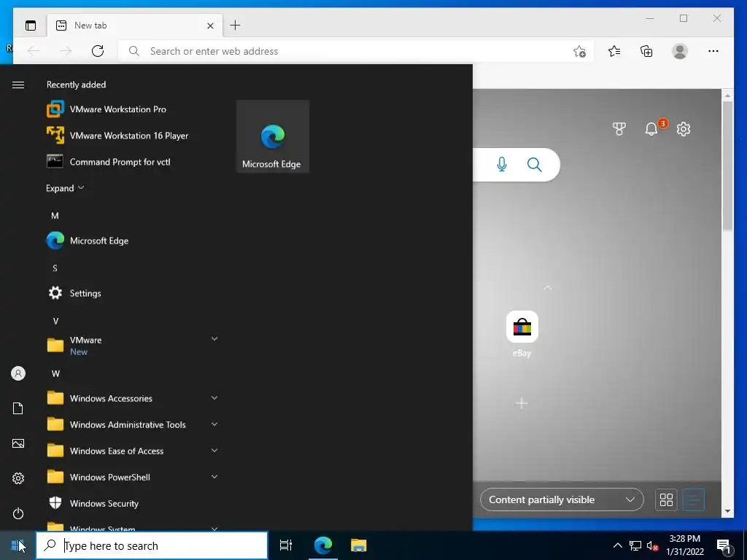The width and height of the screenshot is (747, 560).
Task: Click the Edge address bar
Action: coord(355,51)
